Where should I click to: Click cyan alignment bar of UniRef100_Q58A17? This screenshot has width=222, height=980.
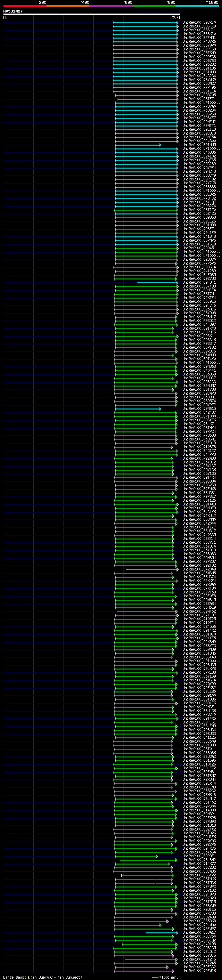[162, 933]
